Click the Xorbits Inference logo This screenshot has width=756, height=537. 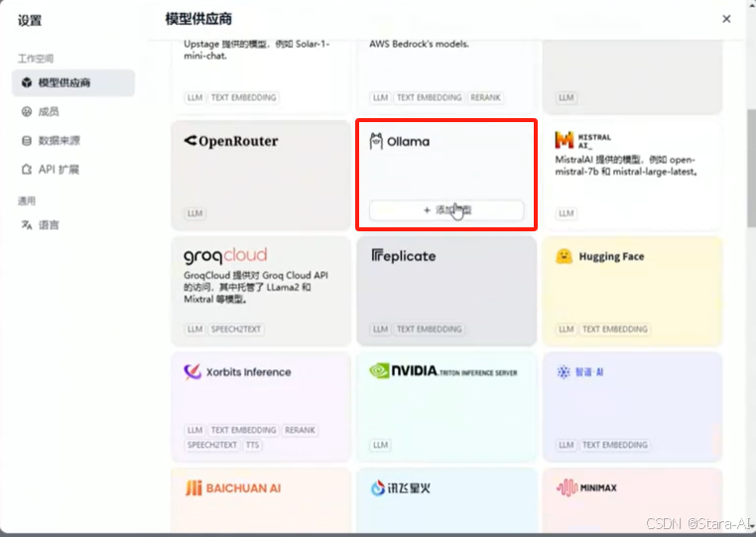point(237,372)
